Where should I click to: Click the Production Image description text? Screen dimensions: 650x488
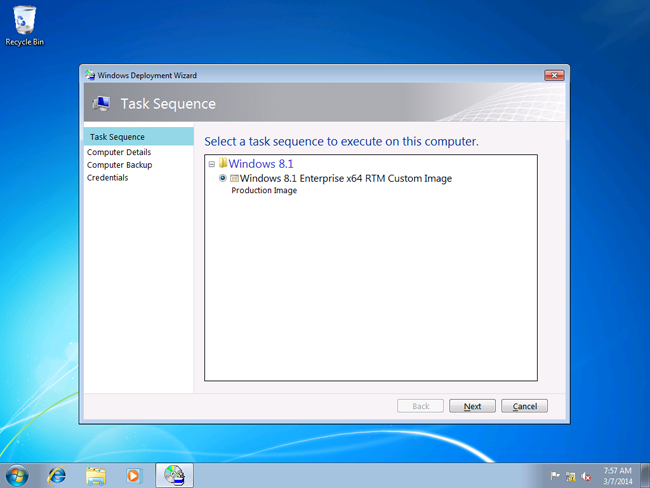264,190
